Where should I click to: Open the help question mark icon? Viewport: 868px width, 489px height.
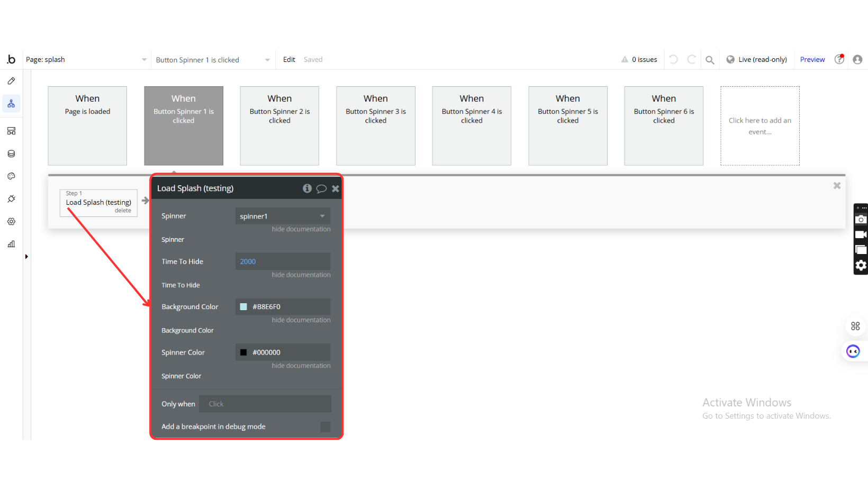click(839, 59)
